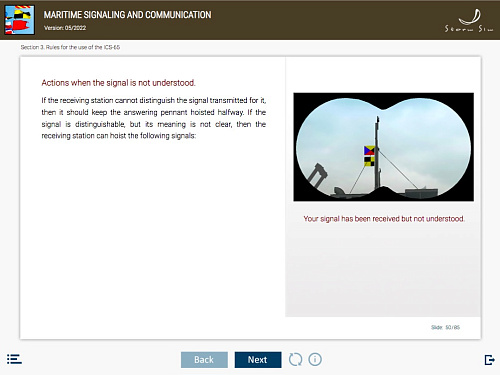Click the 'Version: 05/2022' text
The width and height of the screenshot is (500, 375).
pyautogui.click(x=65, y=28)
